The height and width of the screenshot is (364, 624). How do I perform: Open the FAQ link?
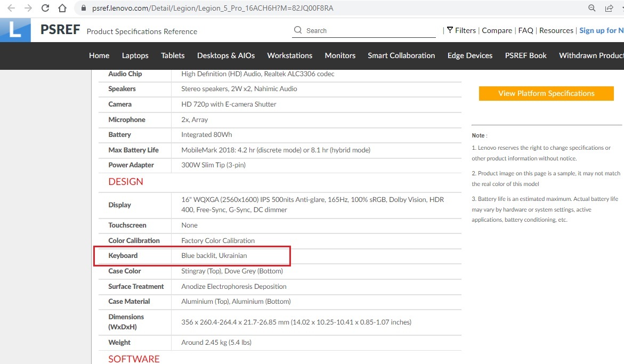(x=525, y=30)
